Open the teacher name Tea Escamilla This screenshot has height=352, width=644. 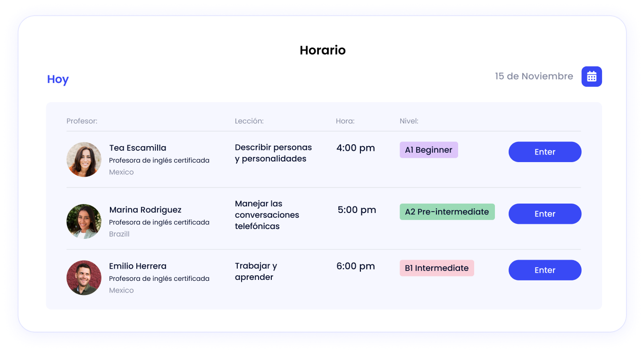click(138, 148)
